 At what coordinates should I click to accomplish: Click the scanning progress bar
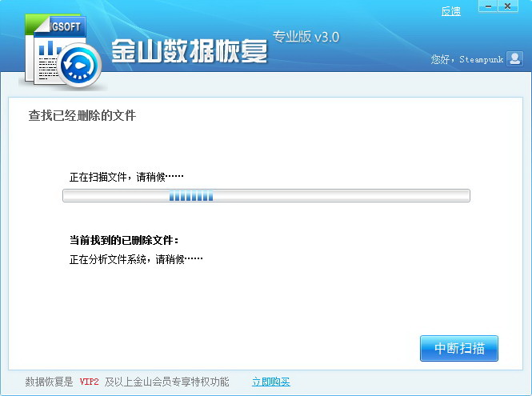pos(266,195)
